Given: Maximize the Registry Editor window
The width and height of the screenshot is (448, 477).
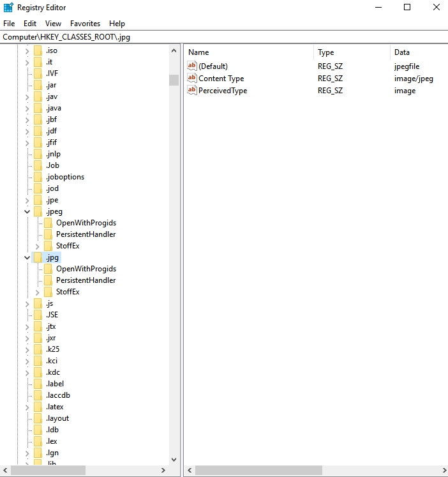Looking at the screenshot, I should pyautogui.click(x=407, y=7).
